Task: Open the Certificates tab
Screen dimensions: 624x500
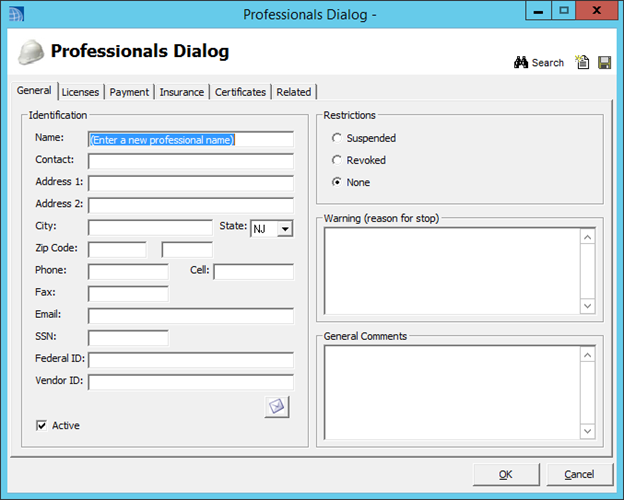Action: point(240,92)
